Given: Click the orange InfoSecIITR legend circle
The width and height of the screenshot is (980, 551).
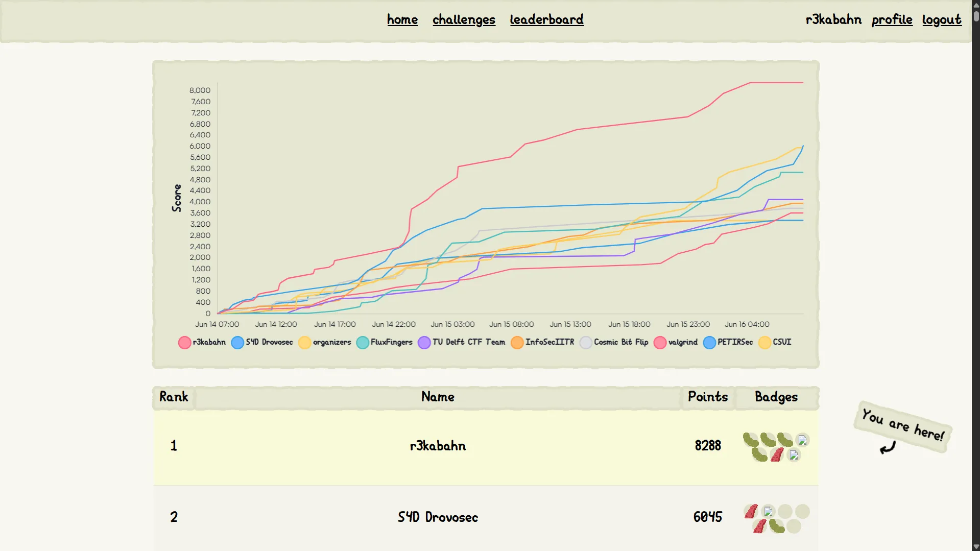Looking at the screenshot, I should [x=517, y=343].
